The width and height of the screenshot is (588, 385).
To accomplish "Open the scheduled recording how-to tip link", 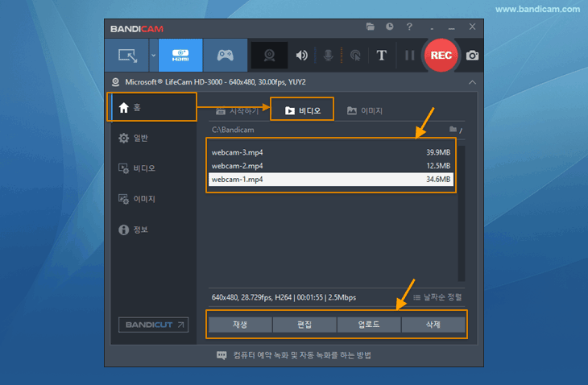I will click(294, 355).
